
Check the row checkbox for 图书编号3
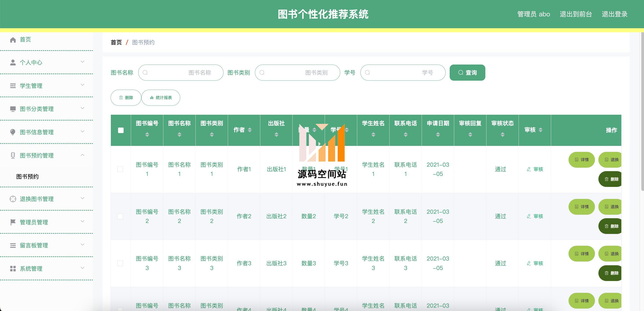tap(120, 263)
